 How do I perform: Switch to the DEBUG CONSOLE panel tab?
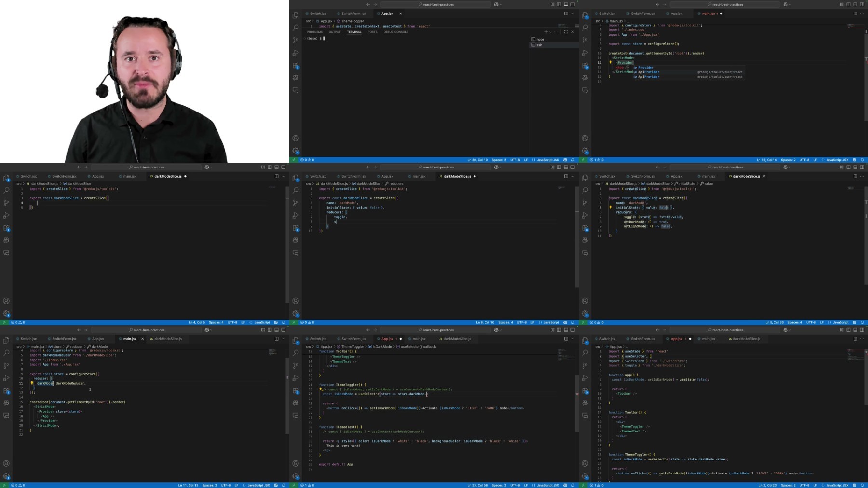[x=396, y=32]
